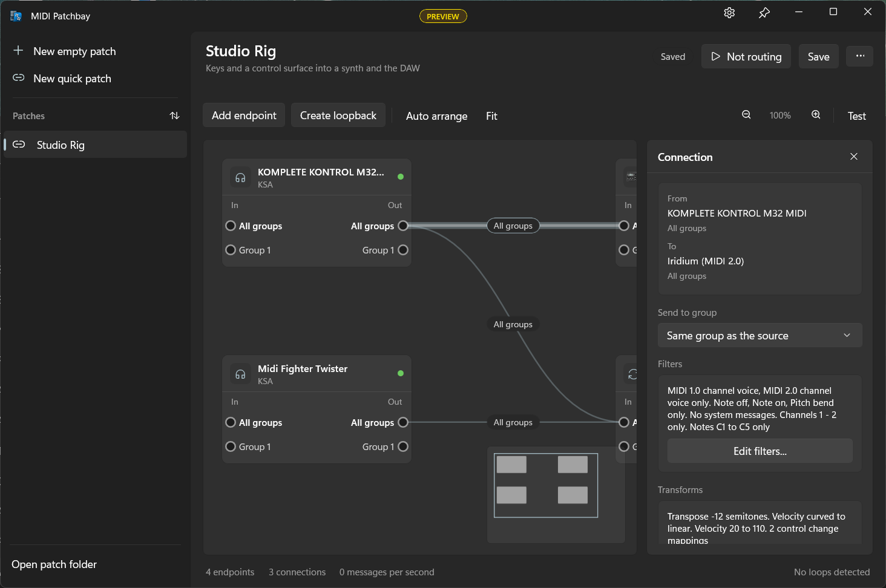Screen dimensions: 886x588
Task: Click the Studio Rig patch link icon
Action: pyautogui.click(x=19, y=145)
